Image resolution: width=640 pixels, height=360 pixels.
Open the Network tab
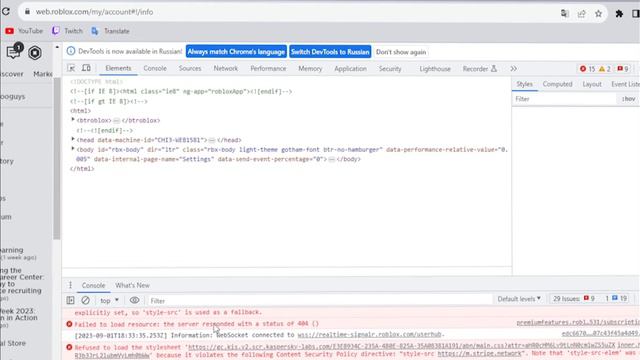pyautogui.click(x=226, y=68)
